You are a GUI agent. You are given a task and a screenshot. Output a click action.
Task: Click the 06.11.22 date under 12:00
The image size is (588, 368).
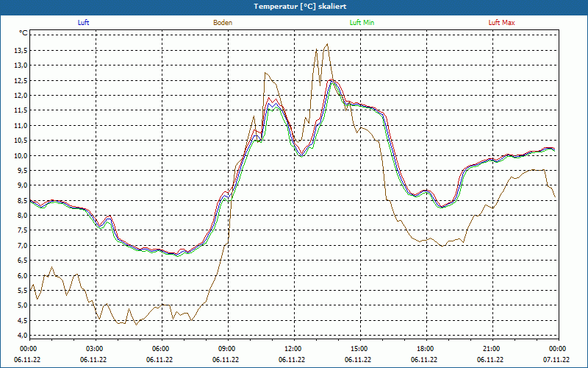[x=292, y=360]
